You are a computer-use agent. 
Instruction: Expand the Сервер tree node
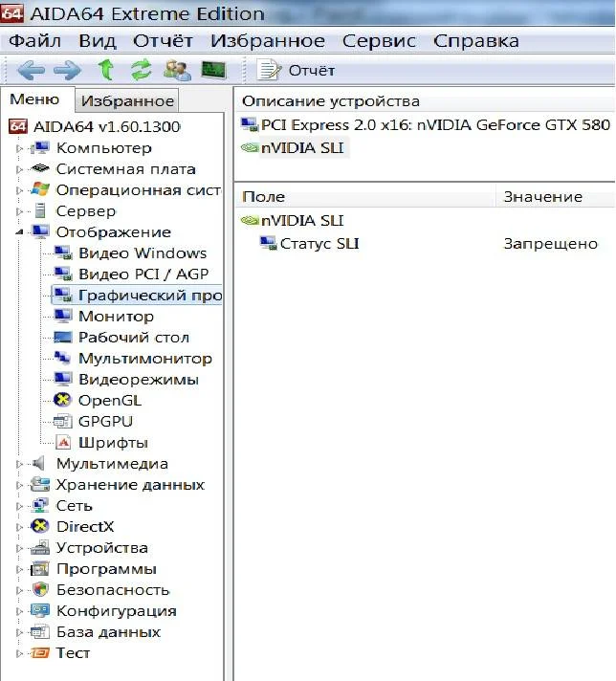pos(19,211)
